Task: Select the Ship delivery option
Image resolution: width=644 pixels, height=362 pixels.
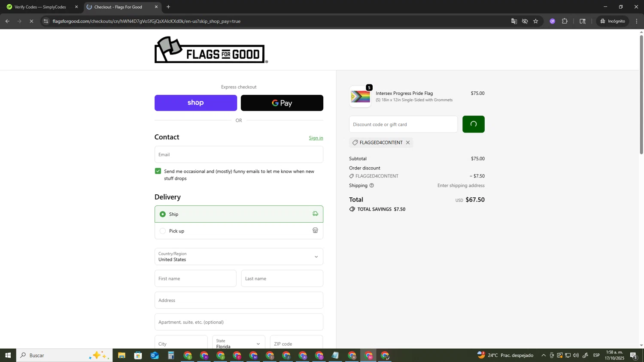Action: 239,214
